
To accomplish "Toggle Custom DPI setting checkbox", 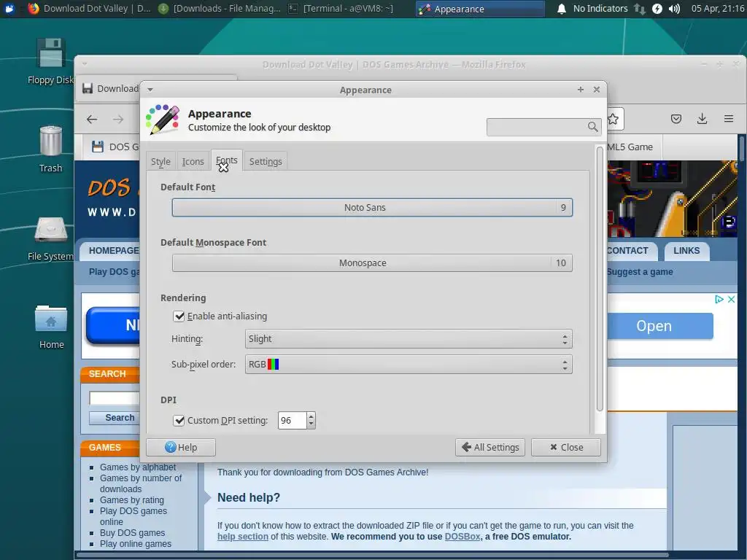I will (179, 421).
